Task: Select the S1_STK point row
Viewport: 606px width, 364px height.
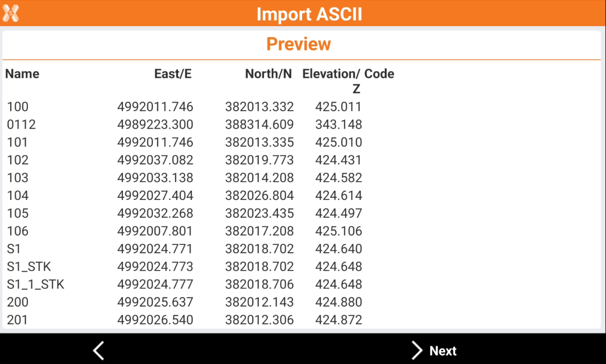Action: pos(29,267)
